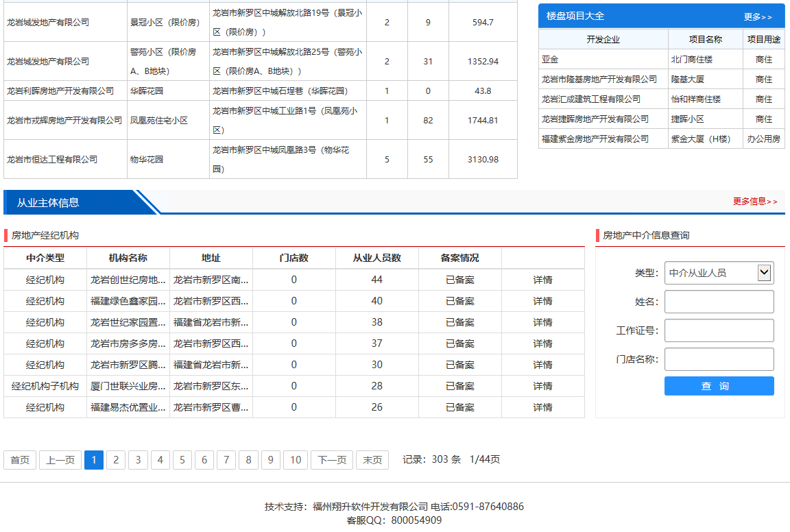Click the 姓名 input field
Viewport: 790px width, 532px height.
(x=719, y=302)
